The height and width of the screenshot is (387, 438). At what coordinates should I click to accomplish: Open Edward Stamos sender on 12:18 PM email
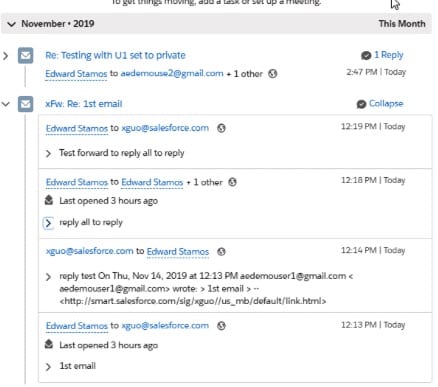pos(77,182)
